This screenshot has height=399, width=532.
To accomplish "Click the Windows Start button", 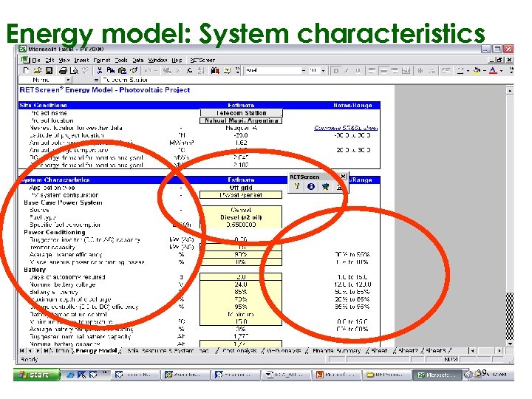I will click(36, 375).
